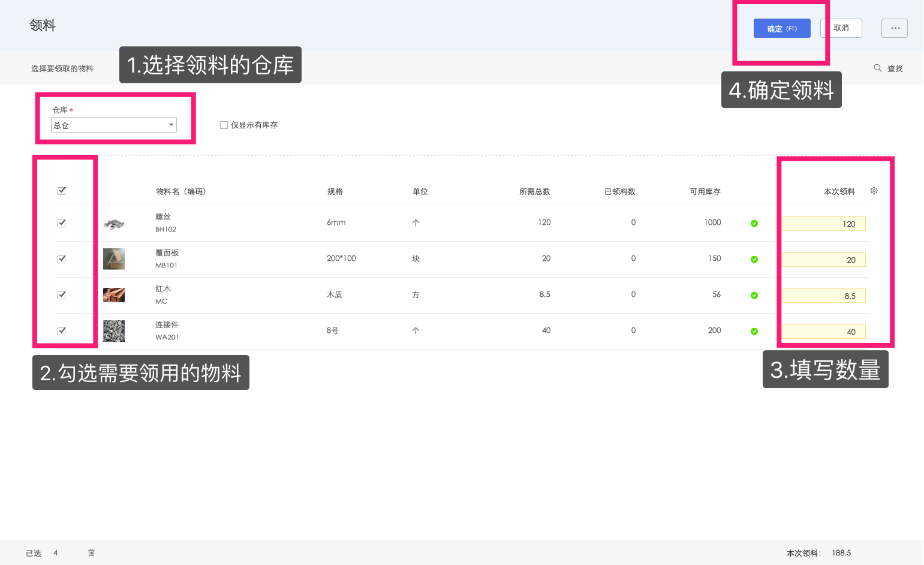Click the 确定 (F1) confirm button
Screen dimensions: 924x565
coord(781,28)
